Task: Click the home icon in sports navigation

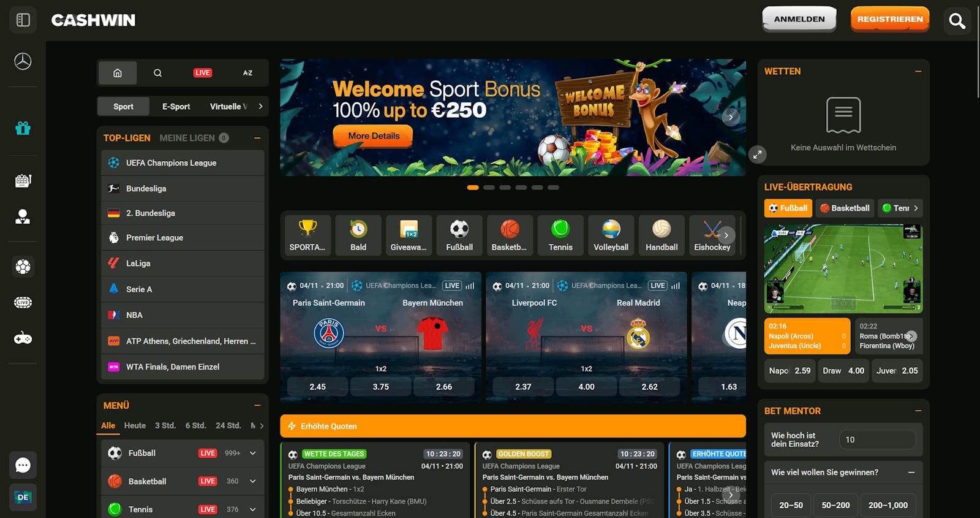Action: pyautogui.click(x=118, y=73)
